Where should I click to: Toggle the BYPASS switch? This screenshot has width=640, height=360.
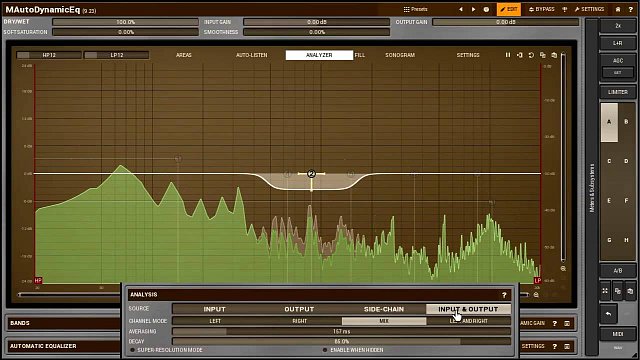(x=542, y=9)
